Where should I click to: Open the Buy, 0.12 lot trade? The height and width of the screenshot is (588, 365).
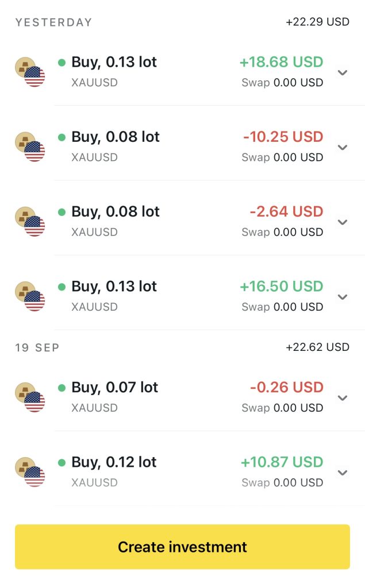(114, 462)
